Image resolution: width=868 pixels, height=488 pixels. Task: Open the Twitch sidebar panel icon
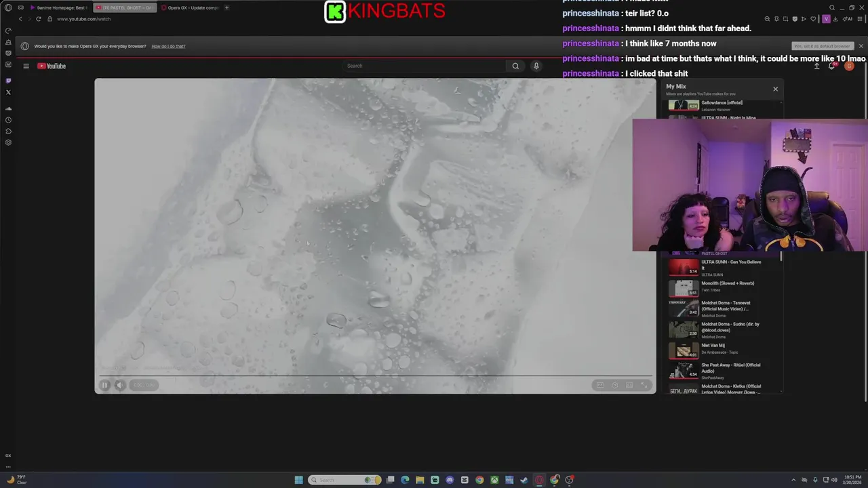tap(8, 81)
